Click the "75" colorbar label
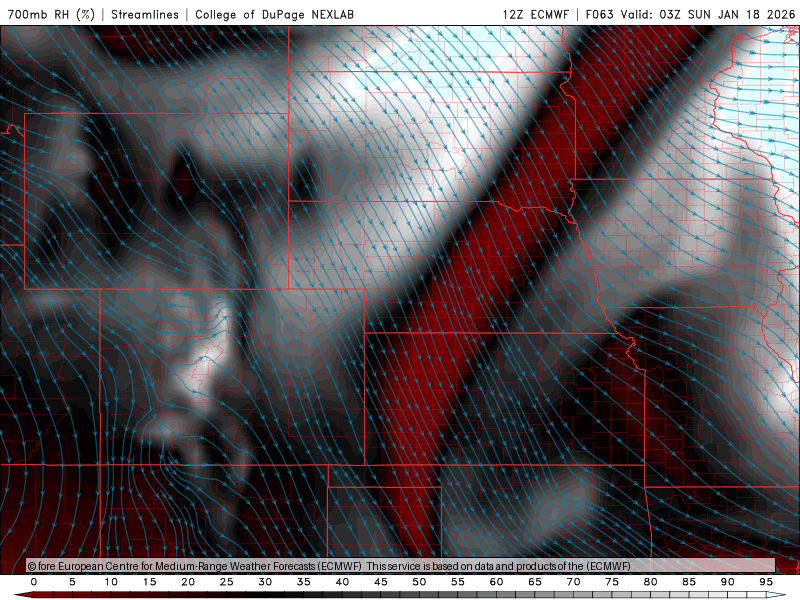The image size is (800, 600). click(x=612, y=582)
